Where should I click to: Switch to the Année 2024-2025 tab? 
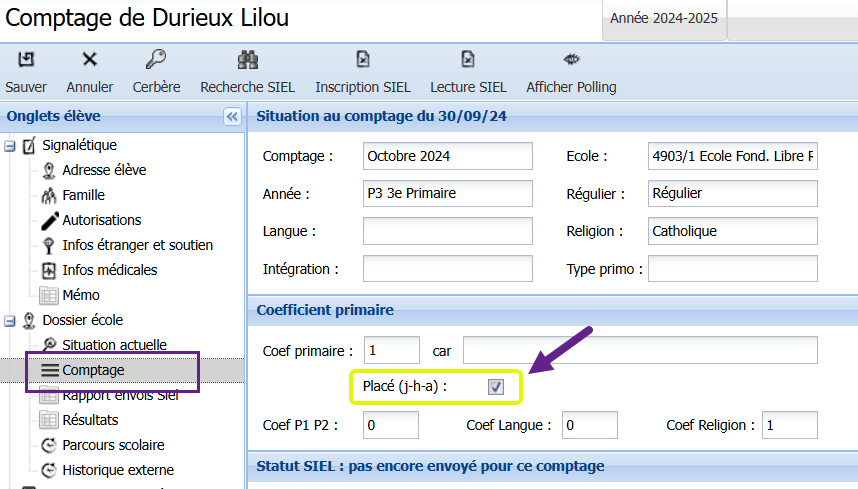tap(665, 19)
